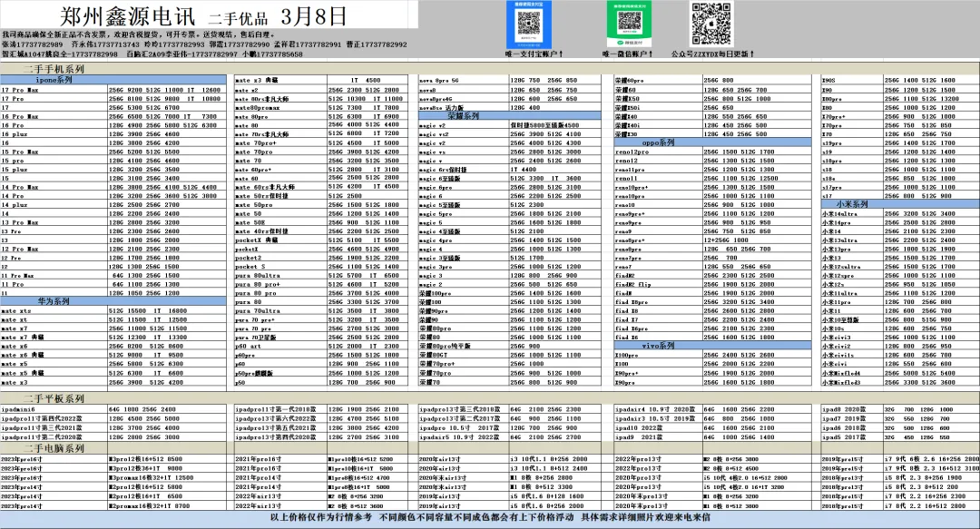Select the 17 Pro Max row name
This screenshot has height=529, width=980.
(x=20, y=90)
